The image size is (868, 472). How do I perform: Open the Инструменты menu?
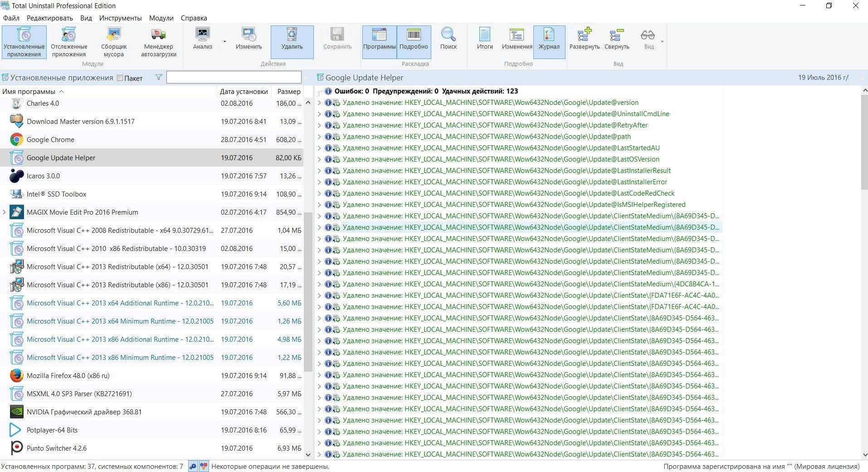[x=121, y=18]
